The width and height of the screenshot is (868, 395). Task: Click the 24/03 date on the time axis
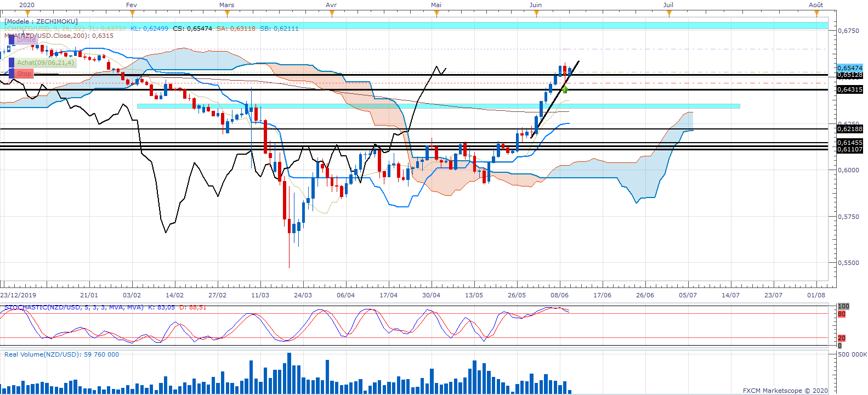(x=303, y=295)
